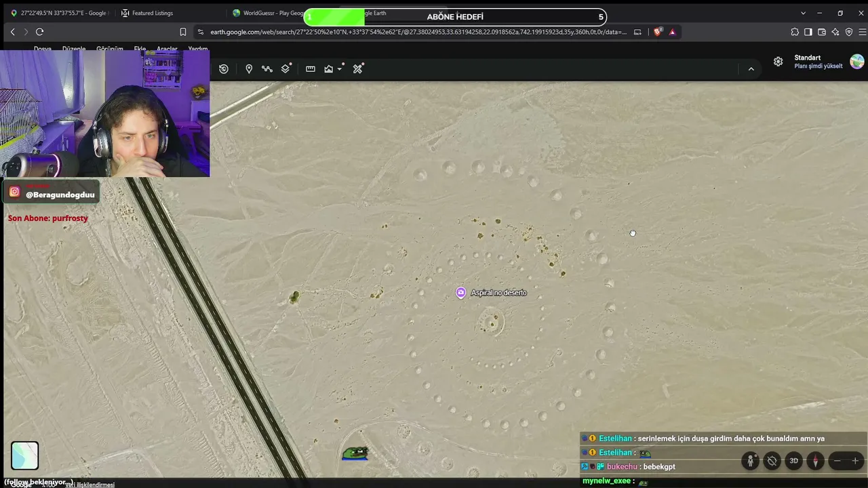The image size is (868, 488).
Task: Click the Google account avatar
Action: (857, 62)
